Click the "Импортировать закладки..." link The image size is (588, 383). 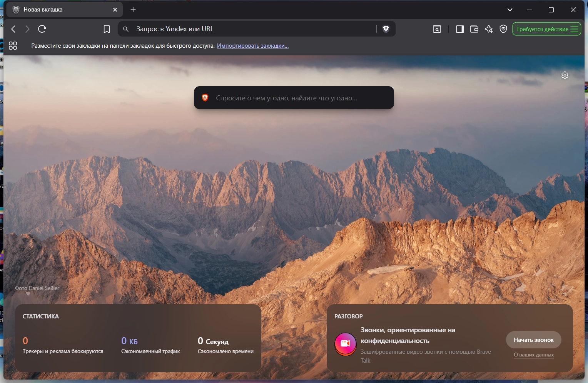point(253,46)
